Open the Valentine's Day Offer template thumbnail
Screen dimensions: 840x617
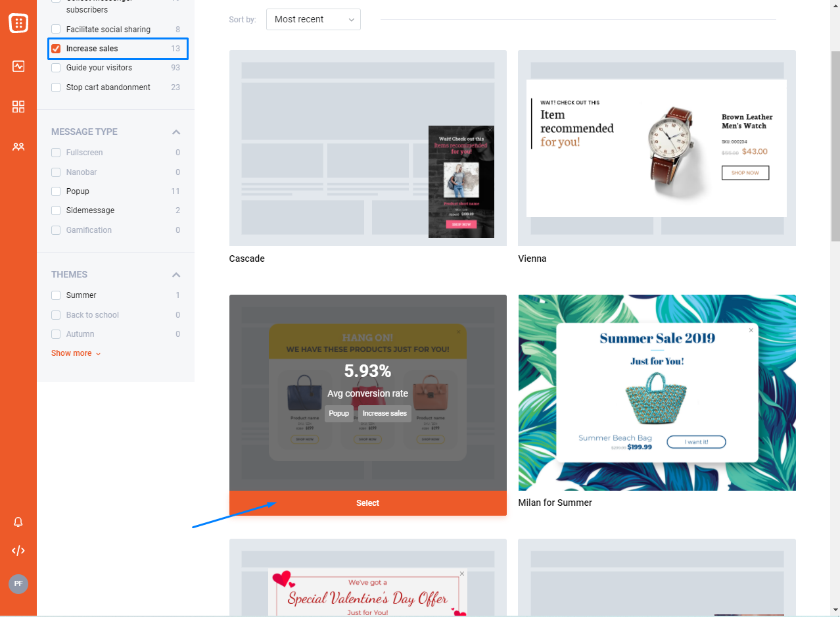(x=368, y=578)
